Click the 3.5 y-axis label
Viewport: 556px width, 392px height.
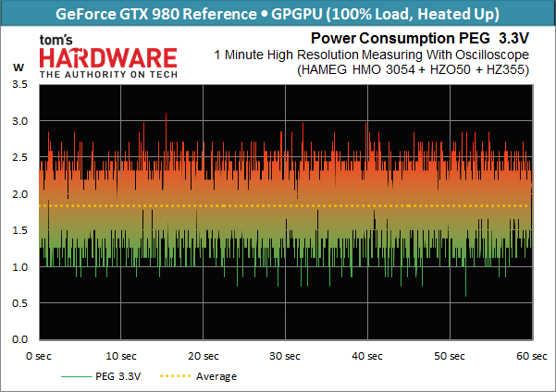click(19, 84)
